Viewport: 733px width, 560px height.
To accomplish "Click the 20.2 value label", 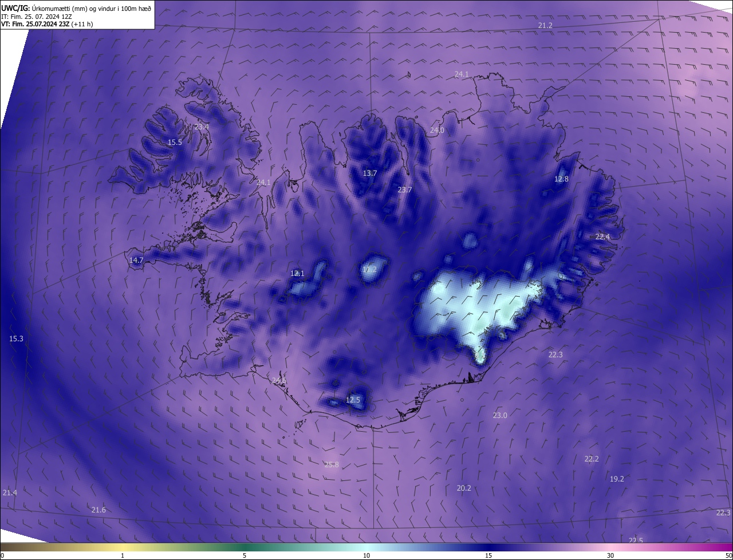I will pyautogui.click(x=464, y=488).
